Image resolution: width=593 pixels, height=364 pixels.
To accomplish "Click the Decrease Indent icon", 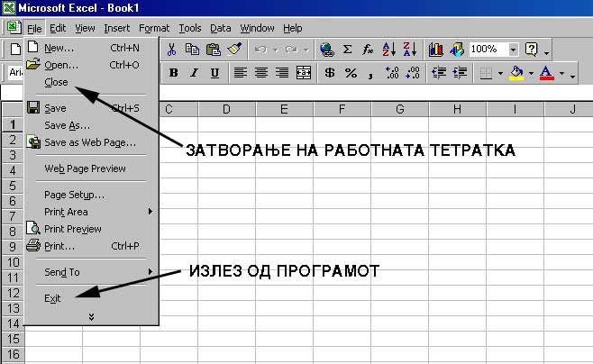I will click(439, 73).
